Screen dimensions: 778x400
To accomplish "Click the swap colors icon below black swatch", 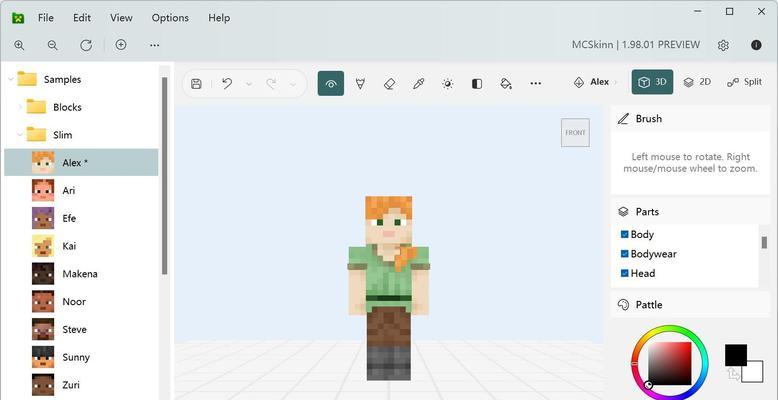I will click(733, 374).
